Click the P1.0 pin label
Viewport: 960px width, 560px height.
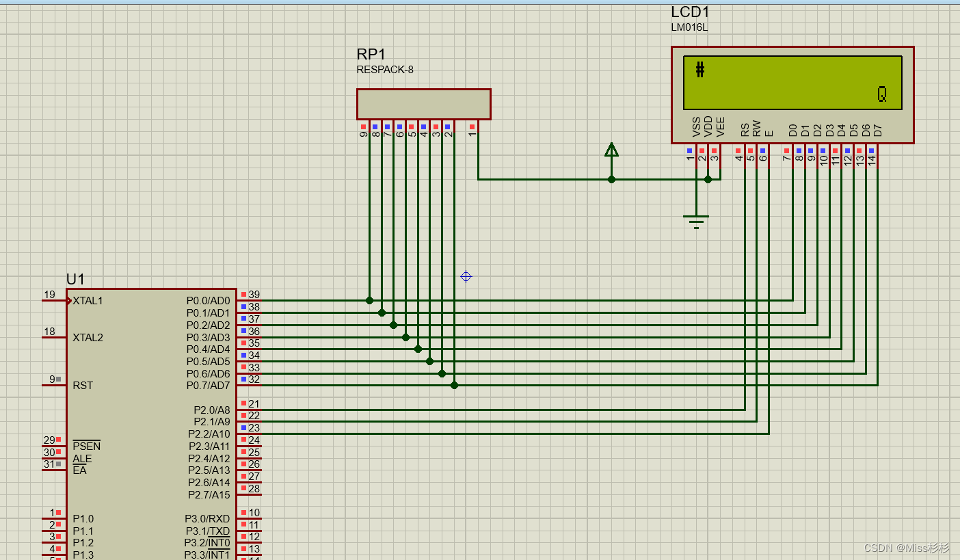[83, 519]
